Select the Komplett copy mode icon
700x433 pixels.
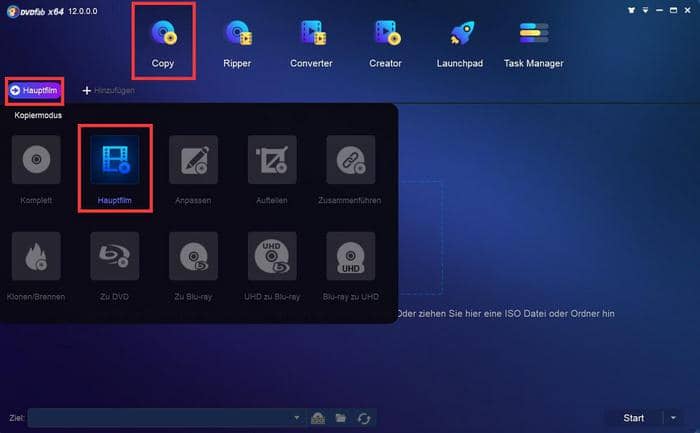coord(36,159)
